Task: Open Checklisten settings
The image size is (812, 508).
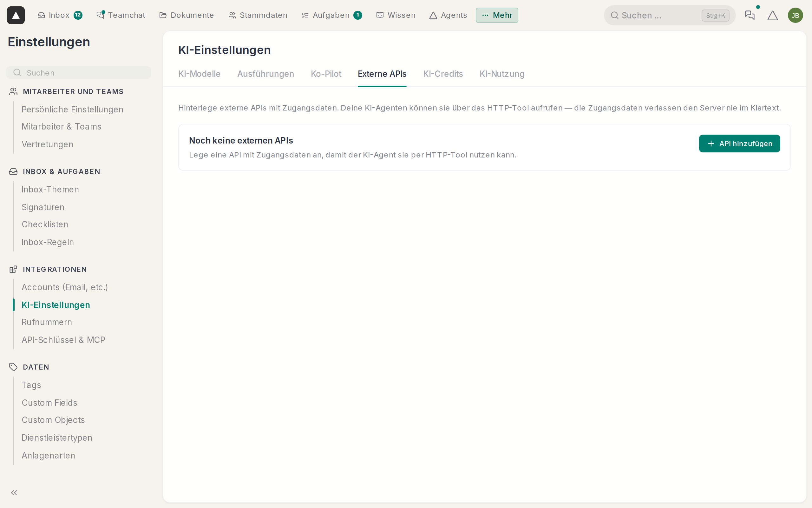Action: (45, 224)
